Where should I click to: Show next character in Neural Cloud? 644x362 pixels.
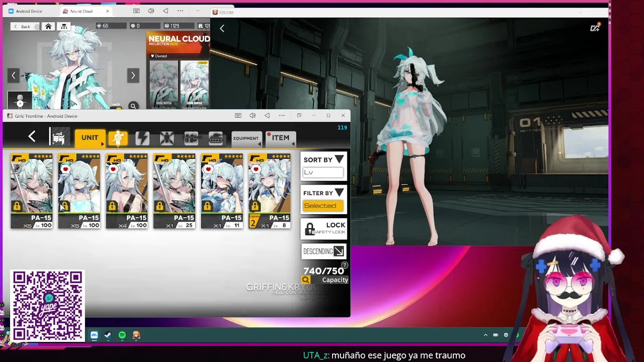(133, 75)
